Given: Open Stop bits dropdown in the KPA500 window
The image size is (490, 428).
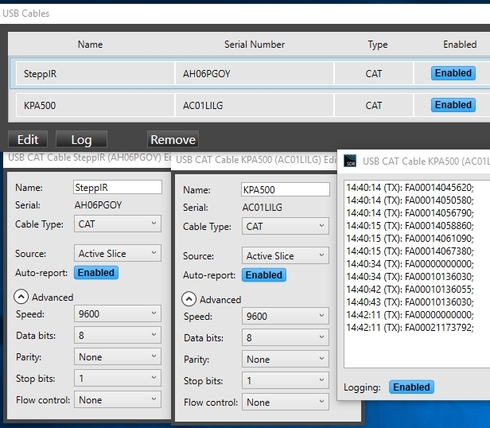Looking at the screenshot, I should [285, 380].
